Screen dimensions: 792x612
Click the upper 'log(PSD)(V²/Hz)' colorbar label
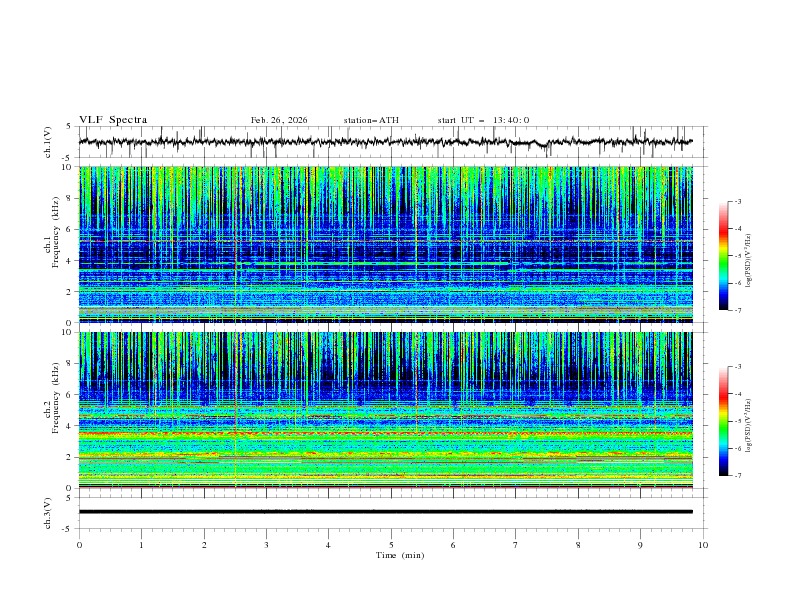click(x=749, y=261)
